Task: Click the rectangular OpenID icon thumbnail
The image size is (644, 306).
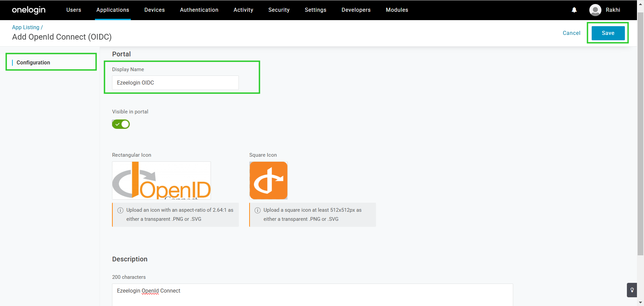Action: (x=161, y=181)
